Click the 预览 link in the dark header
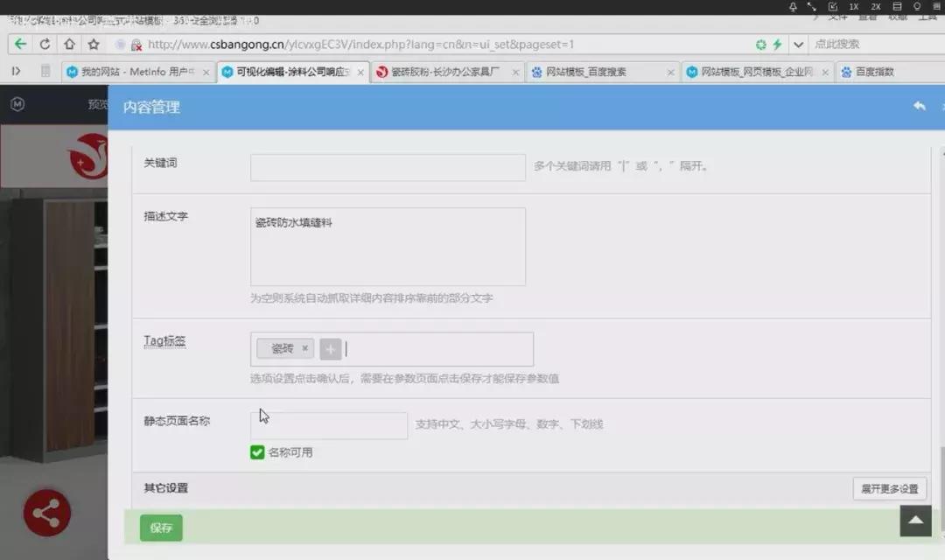 click(94, 104)
